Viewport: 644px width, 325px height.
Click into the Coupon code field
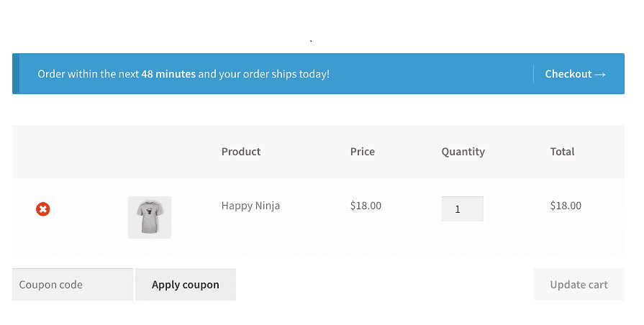73,285
